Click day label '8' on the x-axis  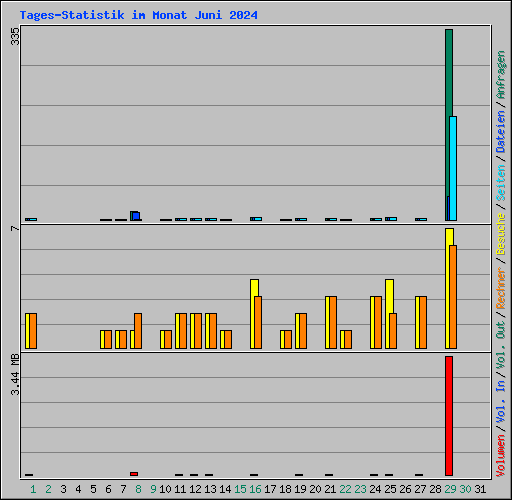[138, 489]
